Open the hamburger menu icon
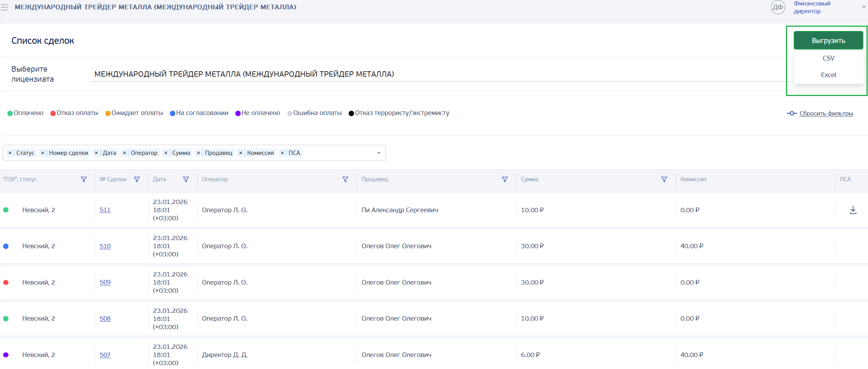The height and width of the screenshot is (369, 868). (x=5, y=7)
